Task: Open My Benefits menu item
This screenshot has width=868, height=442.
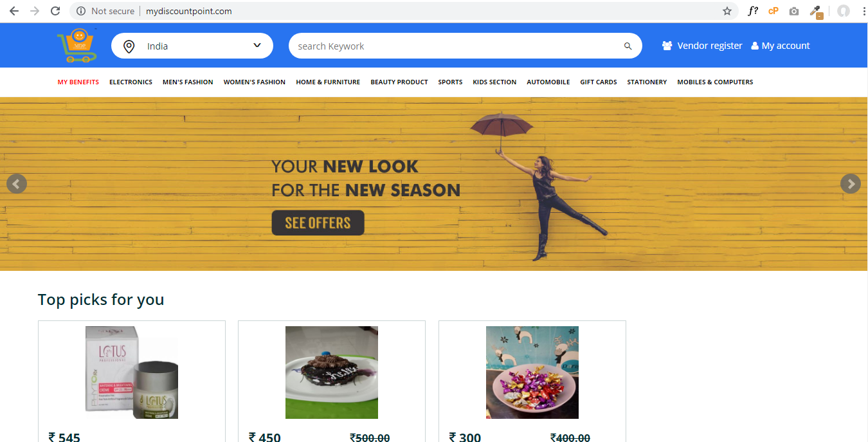Action: click(78, 82)
